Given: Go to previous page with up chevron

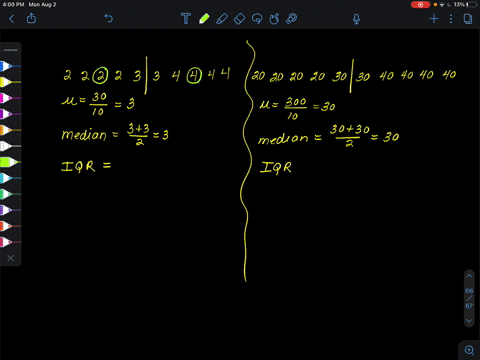Looking at the screenshot, I should (x=469, y=276).
